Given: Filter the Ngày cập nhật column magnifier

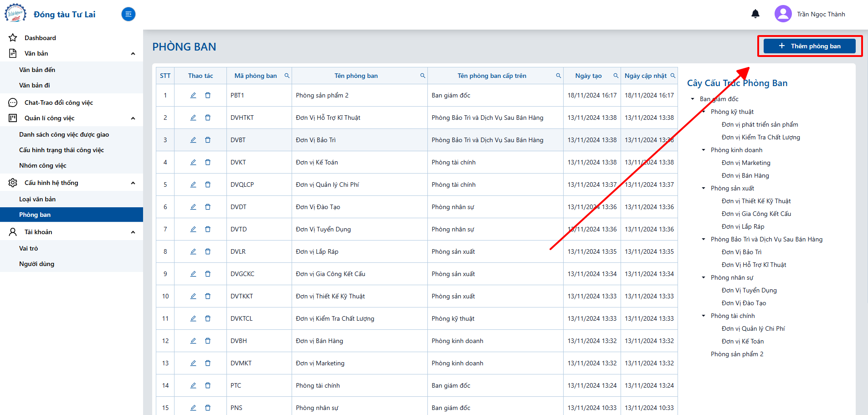Looking at the screenshot, I should click(673, 76).
